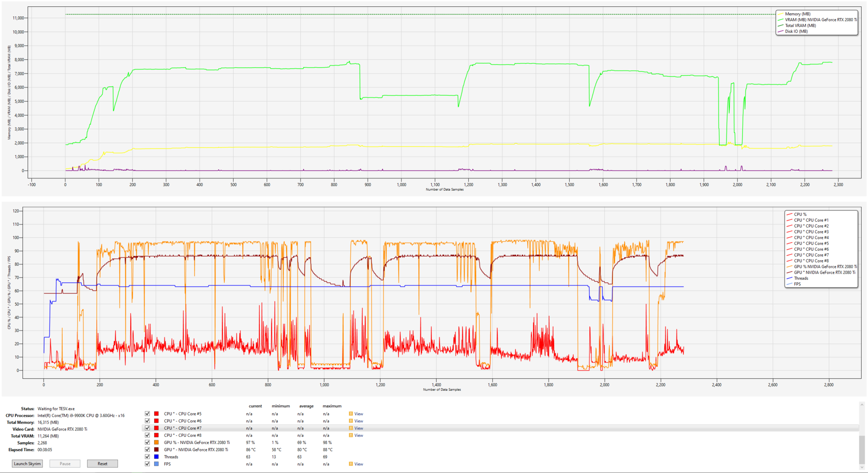Click the warning icon beside CPU Core #5 View
The image size is (868, 473).
pos(351,414)
